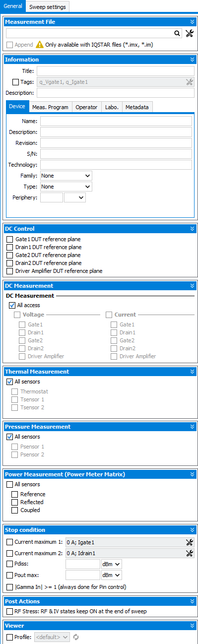Click the refresh icon next to Profile
198x644 pixels.
click(76, 637)
